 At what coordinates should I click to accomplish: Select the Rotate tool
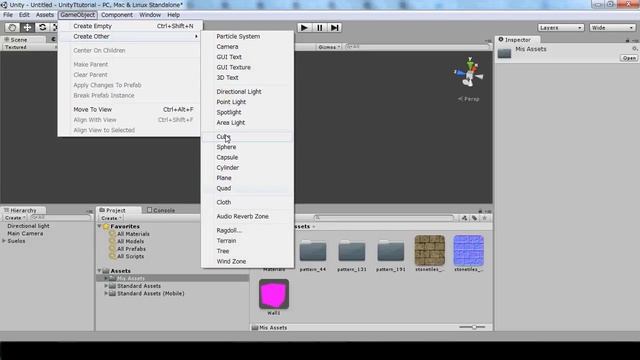click(x=42, y=27)
